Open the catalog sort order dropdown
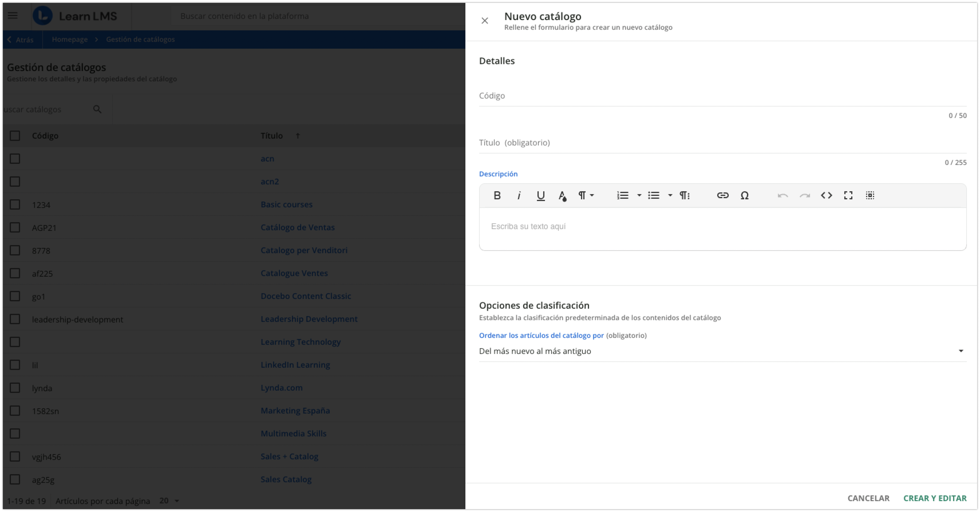Image resolution: width=980 pixels, height=512 pixels. 722,351
